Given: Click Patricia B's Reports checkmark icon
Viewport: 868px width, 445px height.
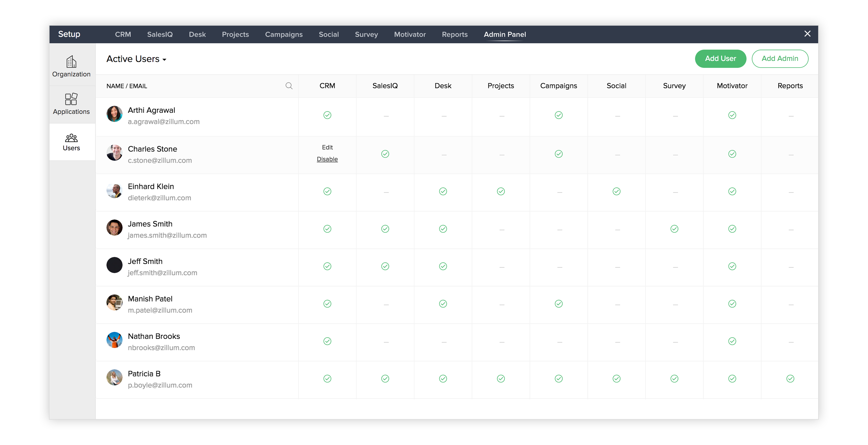Looking at the screenshot, I should point(790,379).
